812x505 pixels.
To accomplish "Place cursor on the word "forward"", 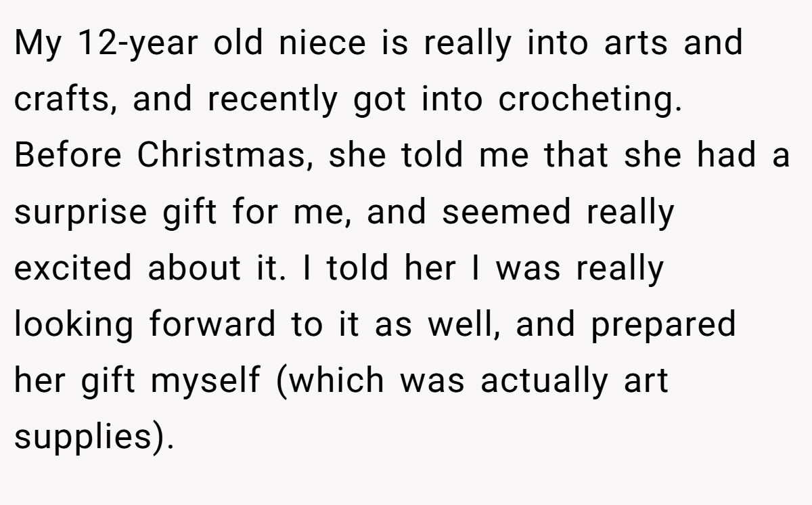I will (212, 325).
